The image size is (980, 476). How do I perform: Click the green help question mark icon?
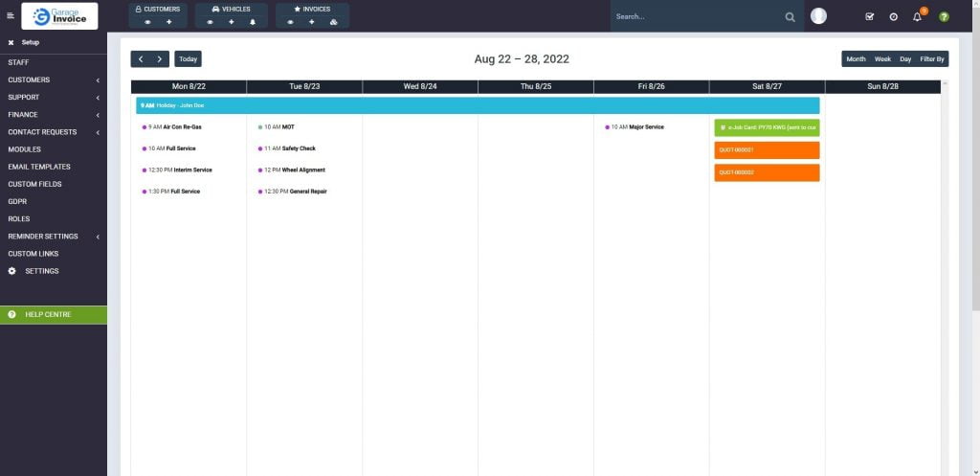(x=944, y=16)
